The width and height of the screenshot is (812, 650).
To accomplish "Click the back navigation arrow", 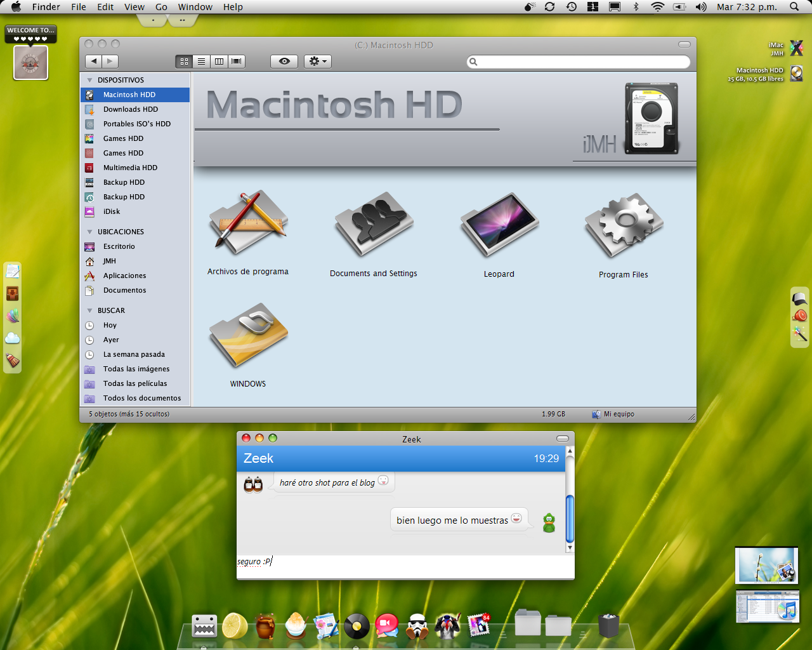I will point(94,62).
